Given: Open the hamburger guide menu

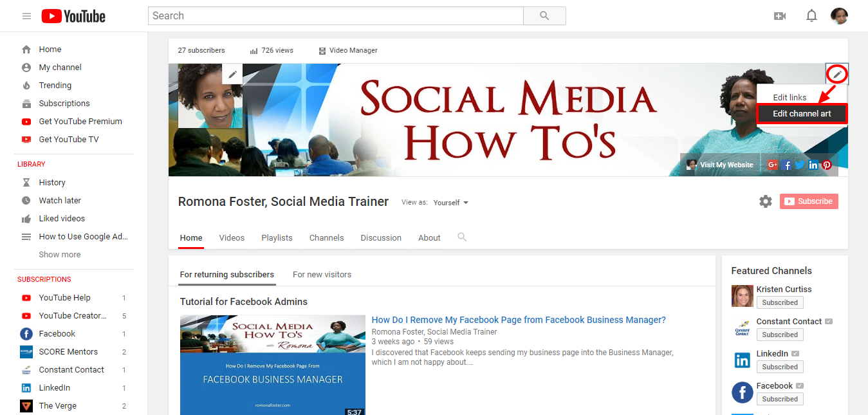Looking at the screenshot, I should coord(26,16).
